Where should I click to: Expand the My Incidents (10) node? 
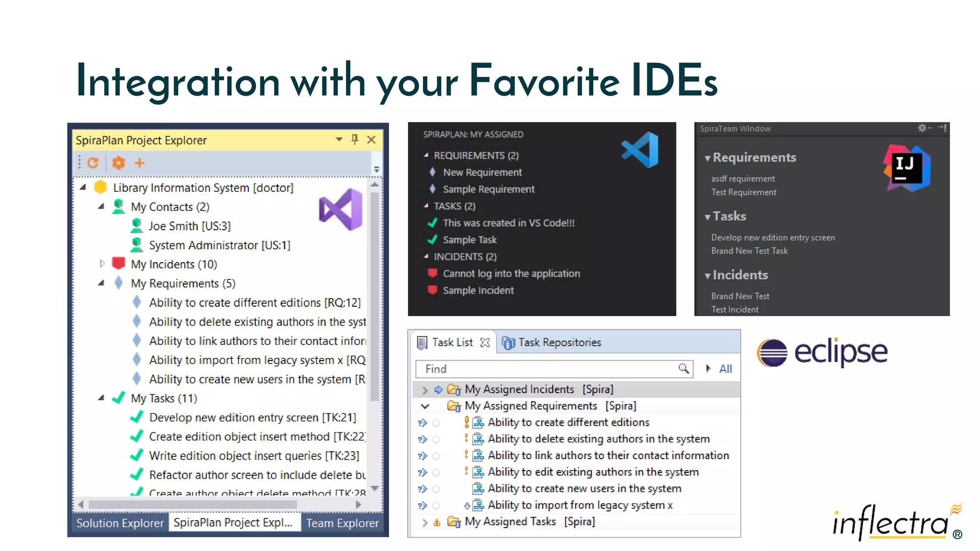[x=101, y=264]
